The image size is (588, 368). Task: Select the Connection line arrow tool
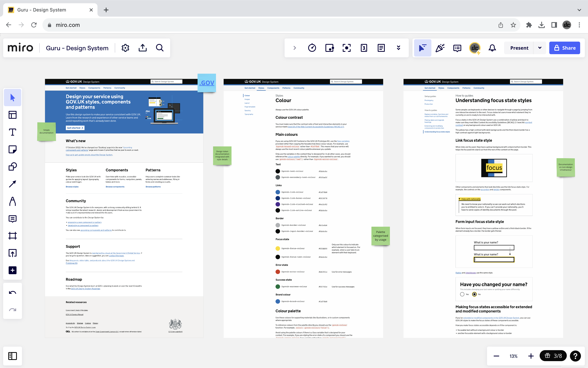[13, 184]
